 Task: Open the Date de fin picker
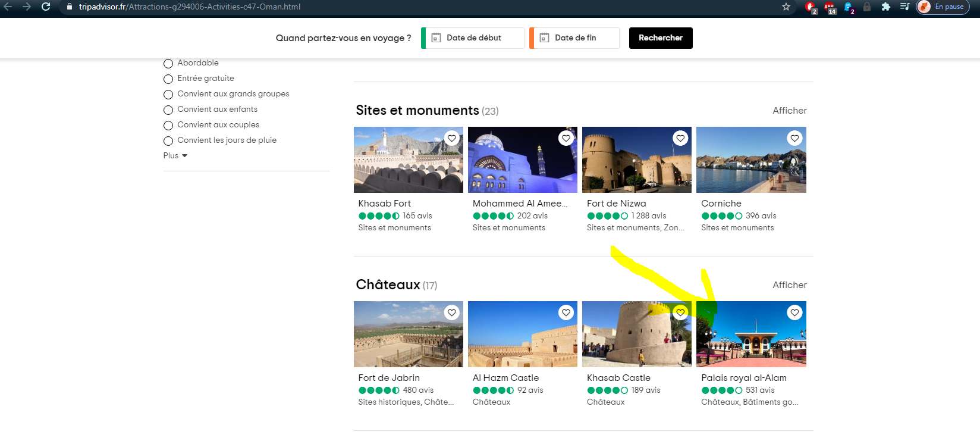click(x=575, y=38)
